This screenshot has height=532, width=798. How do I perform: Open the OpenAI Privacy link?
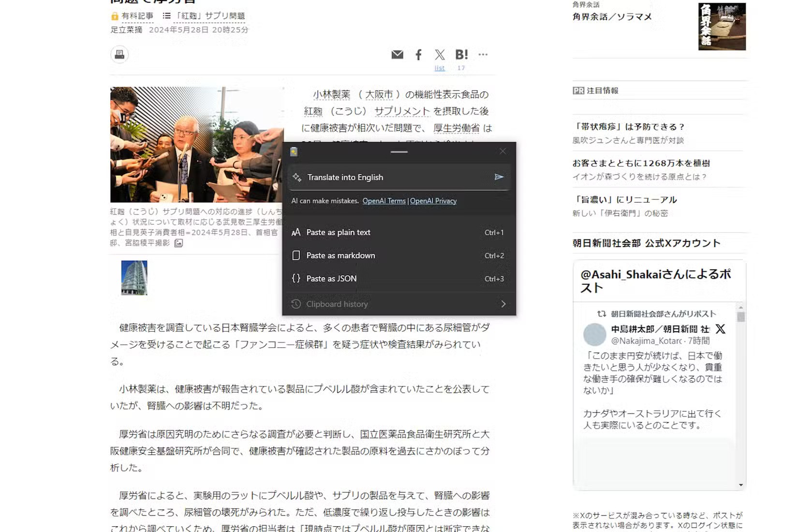click(433, 201)
